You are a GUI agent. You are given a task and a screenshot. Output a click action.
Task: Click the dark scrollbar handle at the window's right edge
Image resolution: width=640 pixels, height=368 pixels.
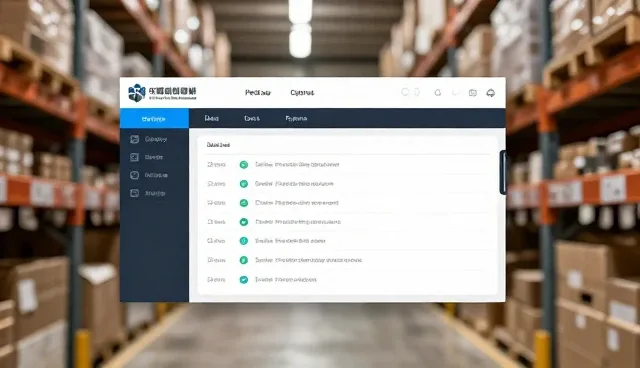(x=503, y=172)
